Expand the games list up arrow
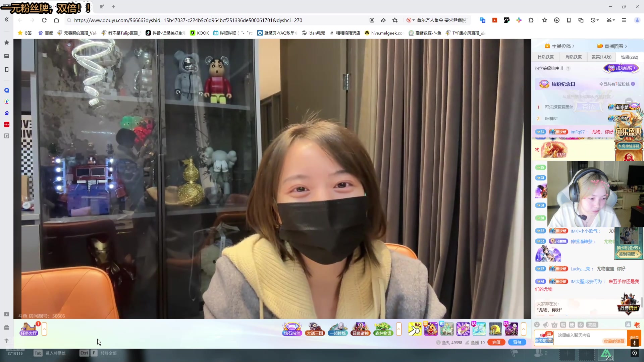This screenshot has height=362, width=644. click(398, 329)
